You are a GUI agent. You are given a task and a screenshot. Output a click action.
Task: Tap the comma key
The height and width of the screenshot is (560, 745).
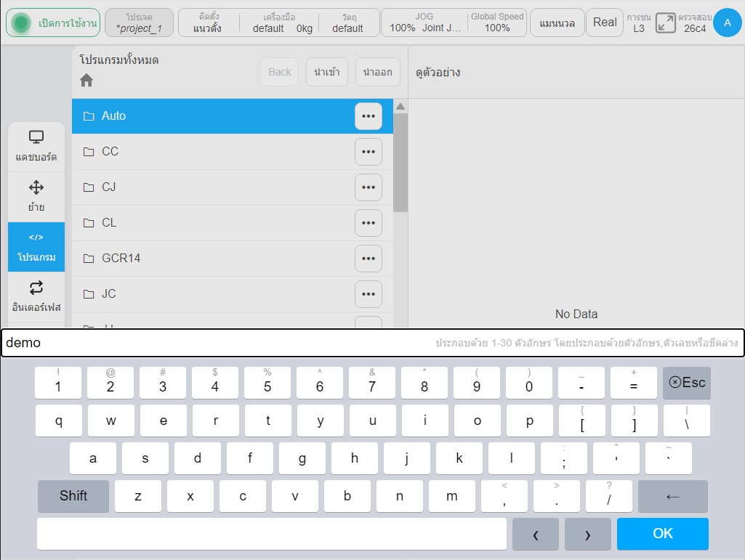pos(504,496)
